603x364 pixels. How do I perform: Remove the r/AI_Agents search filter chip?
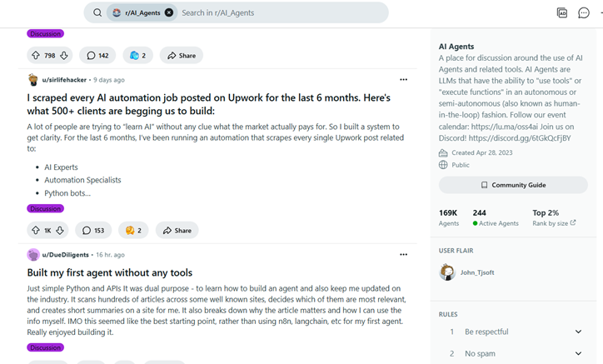(169, 12)
